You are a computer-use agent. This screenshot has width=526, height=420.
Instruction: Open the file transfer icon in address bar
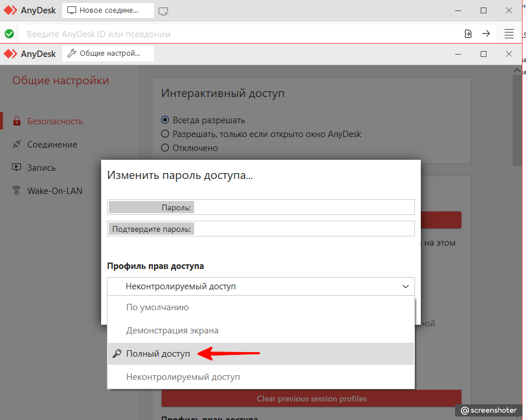[x=468, y=34]
